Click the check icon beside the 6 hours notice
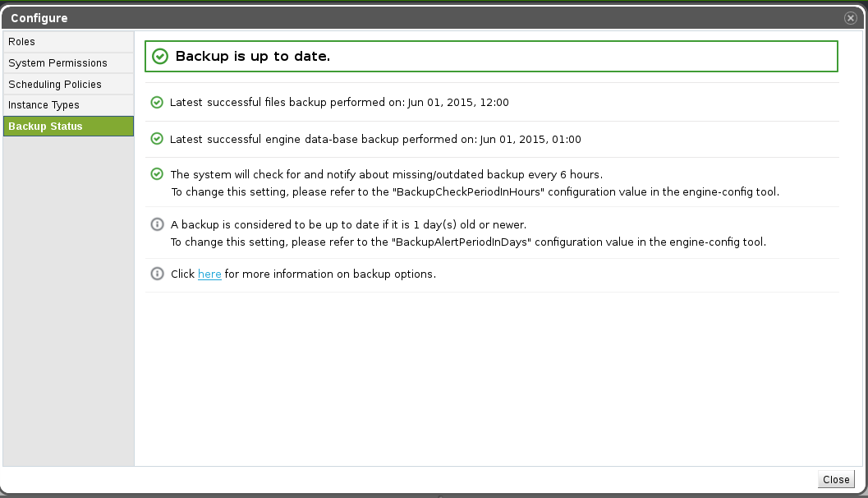Image resolution: width=868 pixels, height=498 pixels. [x=157, y=174]
